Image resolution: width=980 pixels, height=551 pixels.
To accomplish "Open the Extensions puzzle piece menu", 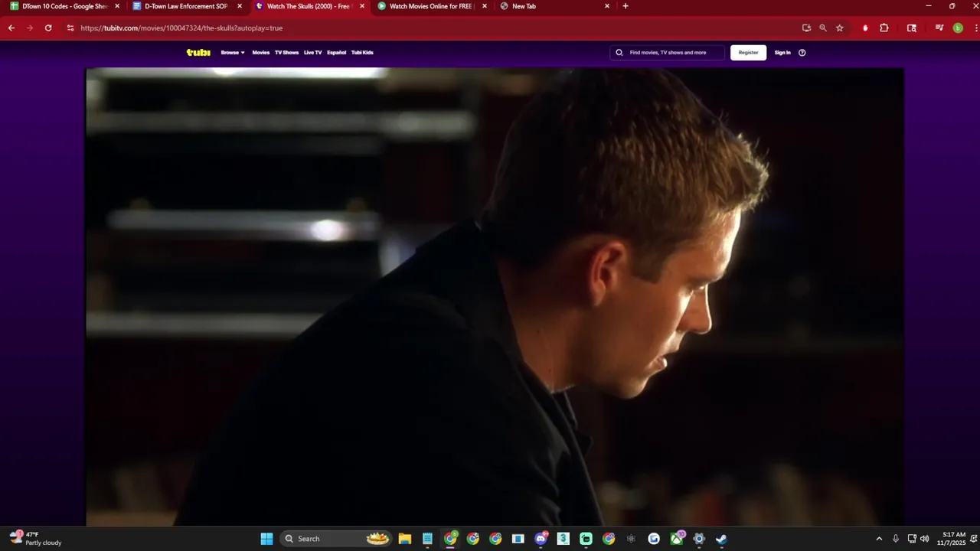I will [884, 28].
